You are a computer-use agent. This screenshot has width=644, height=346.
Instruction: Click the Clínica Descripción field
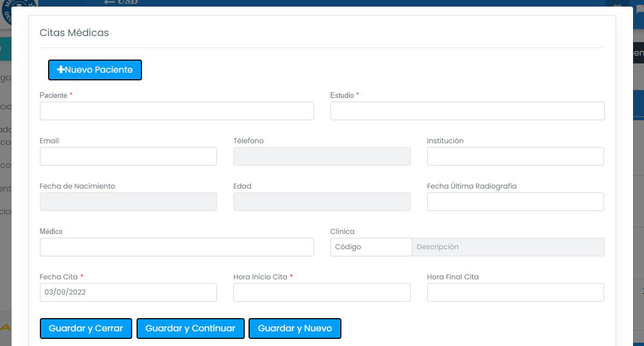pos(508,247)
